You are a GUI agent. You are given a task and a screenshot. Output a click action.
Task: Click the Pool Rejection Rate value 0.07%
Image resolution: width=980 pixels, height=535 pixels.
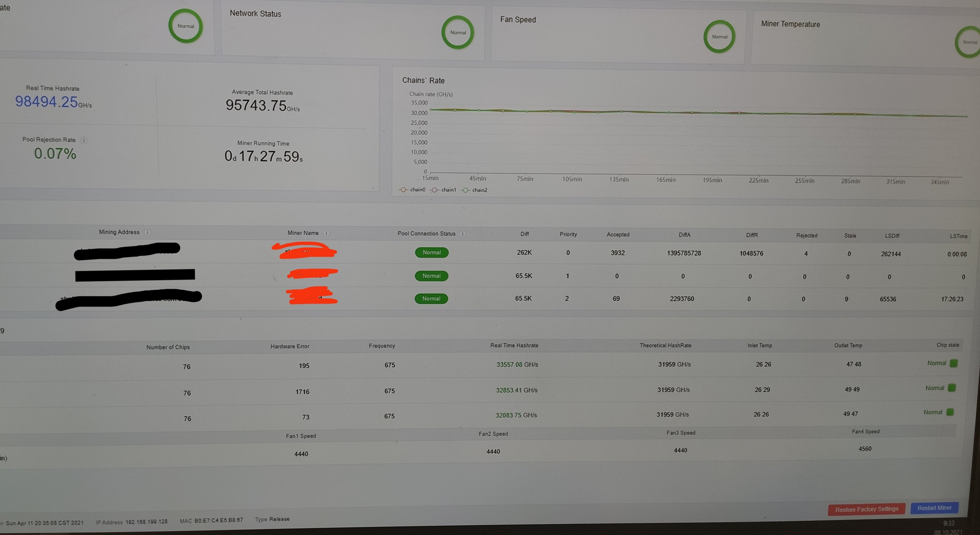coord(55,154)
